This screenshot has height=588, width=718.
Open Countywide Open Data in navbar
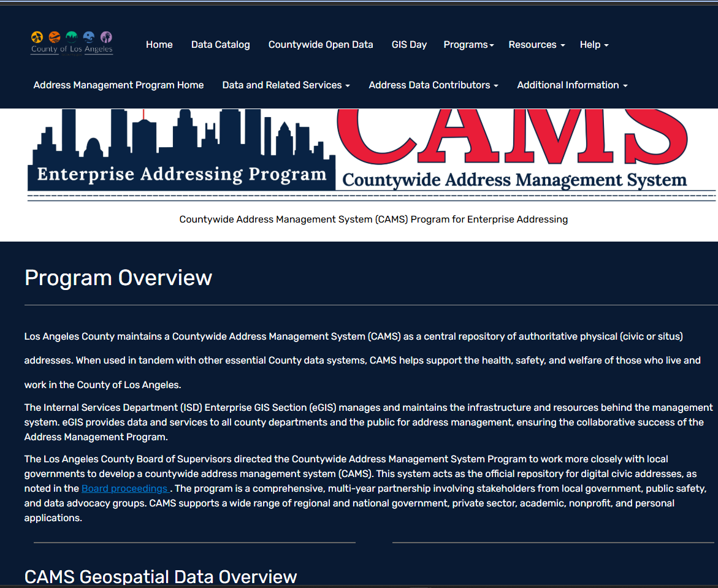pos(320,45)
